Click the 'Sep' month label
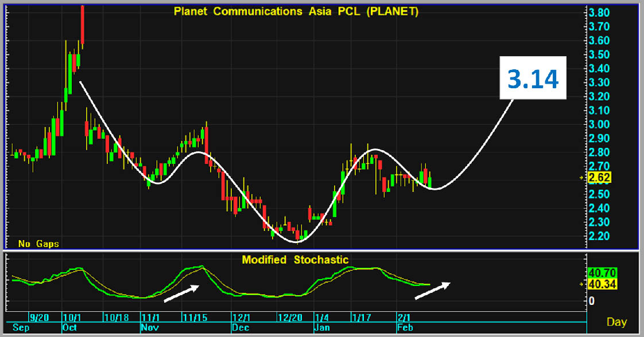 pos(21,328)
